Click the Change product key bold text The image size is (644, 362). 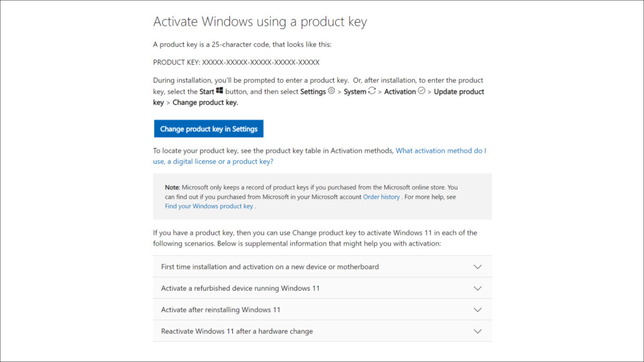point(205,102)
